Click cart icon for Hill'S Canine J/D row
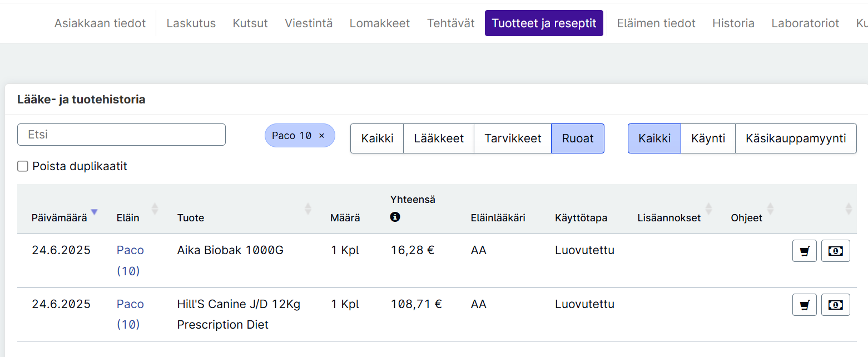 804,305
